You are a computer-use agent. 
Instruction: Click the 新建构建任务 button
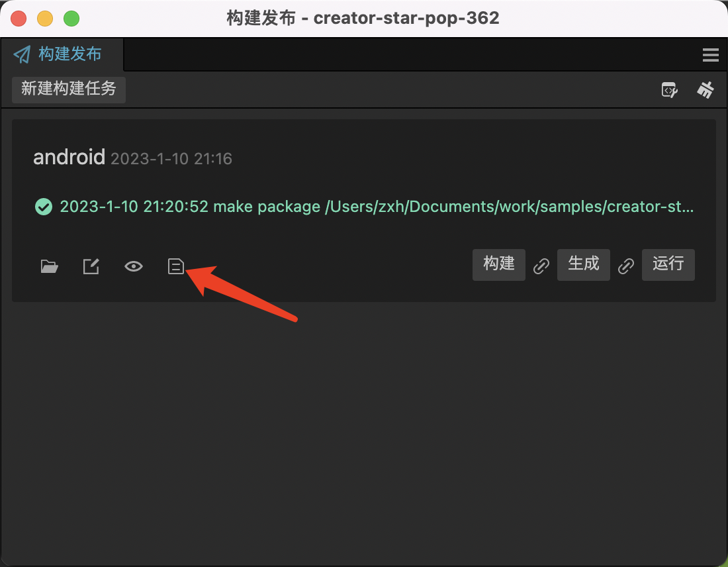point(68,89)
